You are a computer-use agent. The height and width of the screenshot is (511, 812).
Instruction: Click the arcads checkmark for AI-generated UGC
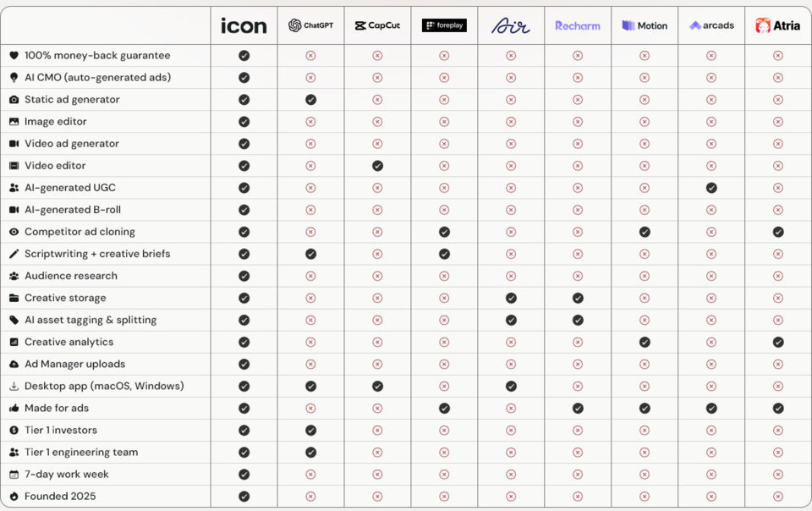[x=711, y=188]
